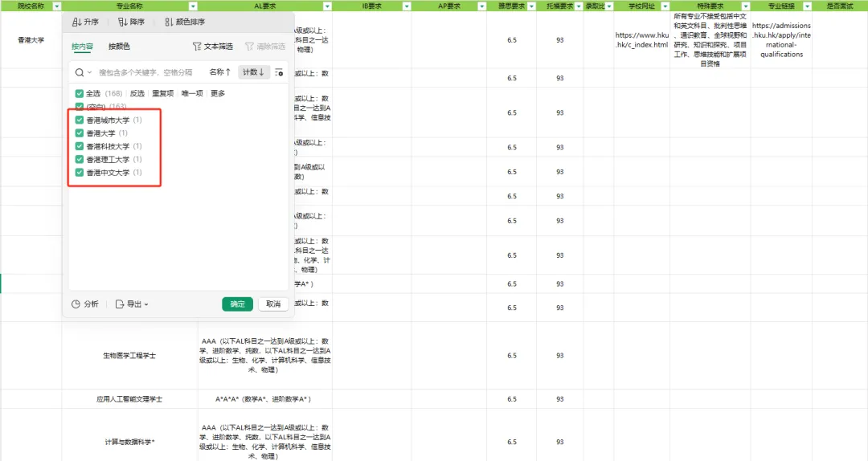Click 更多 for more options
Image resolution: width=868 pixels, height=461 pixels.
(x=218, y=93)
